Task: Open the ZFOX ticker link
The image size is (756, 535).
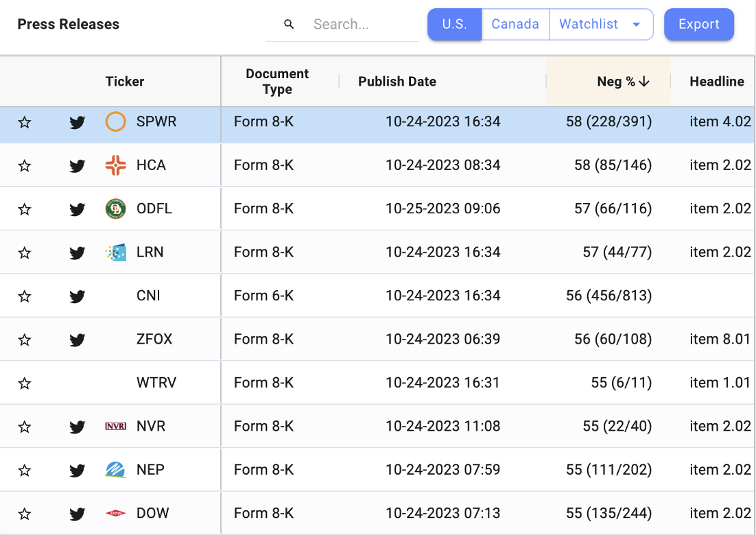Action: click(154, 340)
